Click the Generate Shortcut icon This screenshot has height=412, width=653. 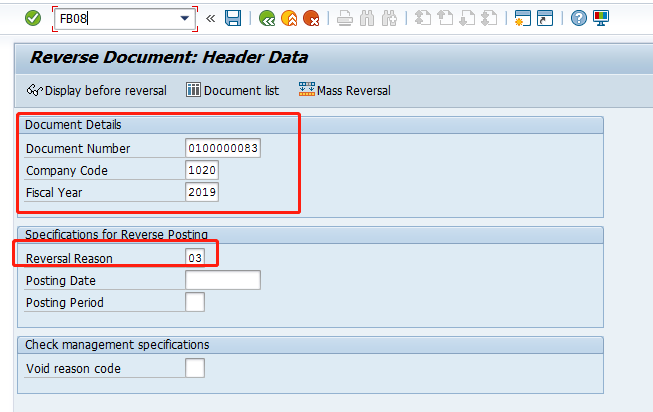coord(545,18)
